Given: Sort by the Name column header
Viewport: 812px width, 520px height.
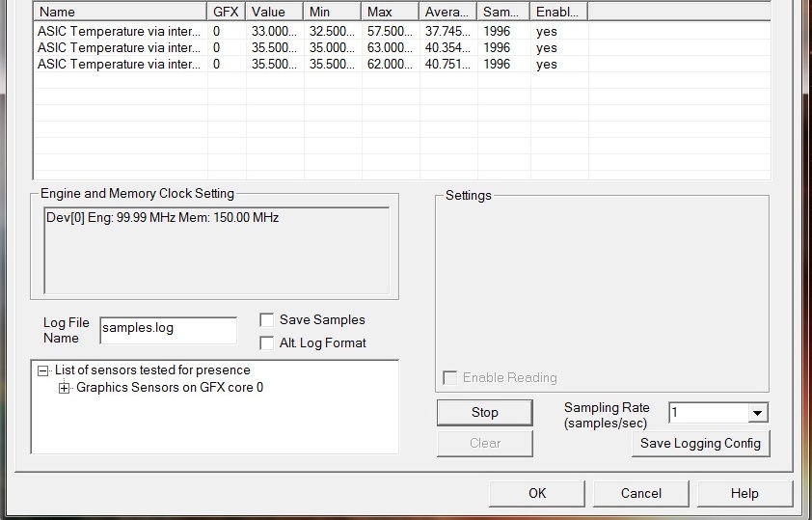Looking at the screenshot, I should click(121, 12).
